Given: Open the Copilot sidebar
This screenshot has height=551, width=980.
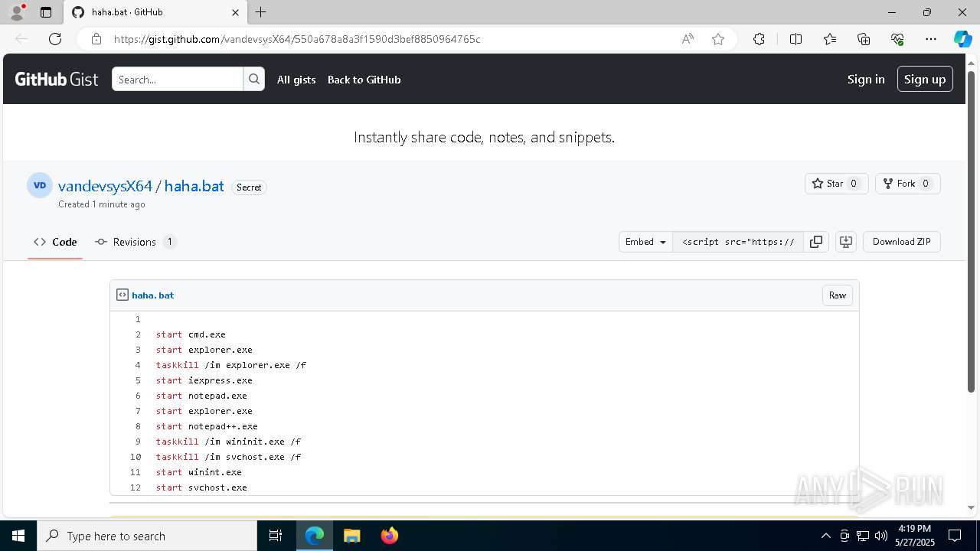Looking at the screenshot, I should tap(962, 39).
